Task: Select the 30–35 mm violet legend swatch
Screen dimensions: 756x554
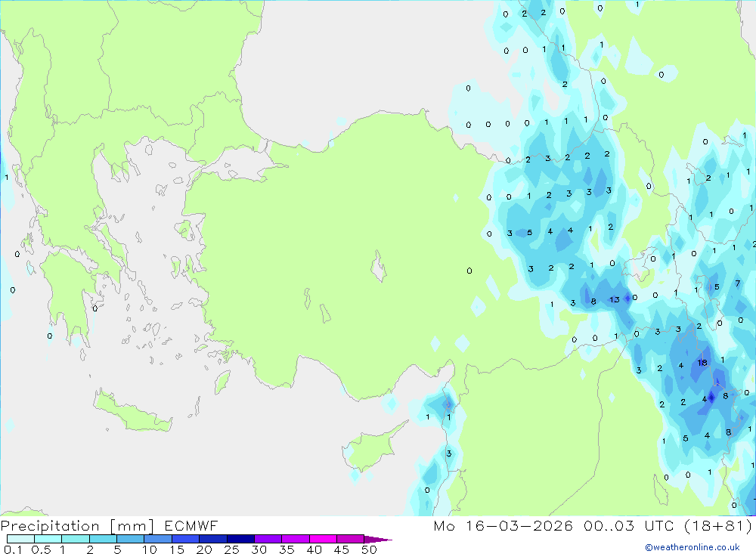Action: point(268,539)
